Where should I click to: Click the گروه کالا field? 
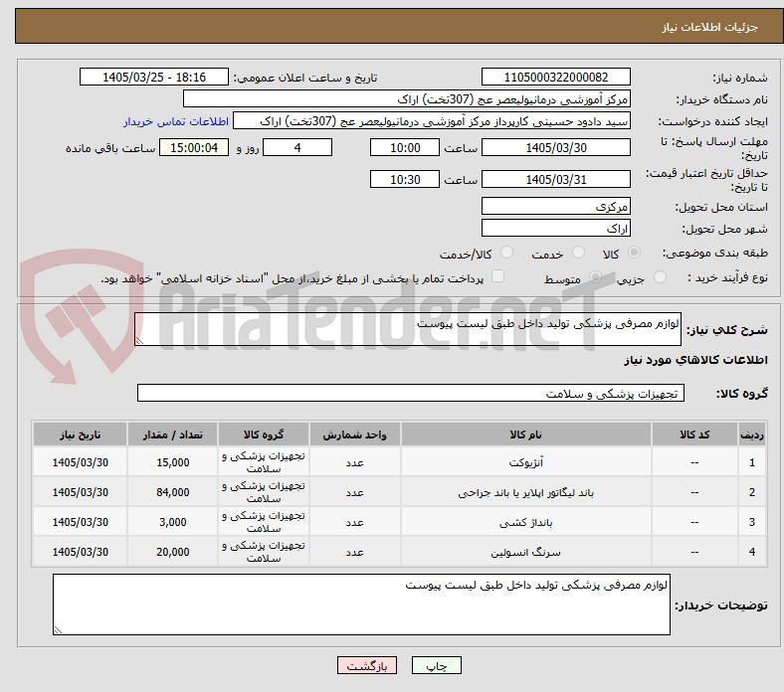tap(411, 393)
